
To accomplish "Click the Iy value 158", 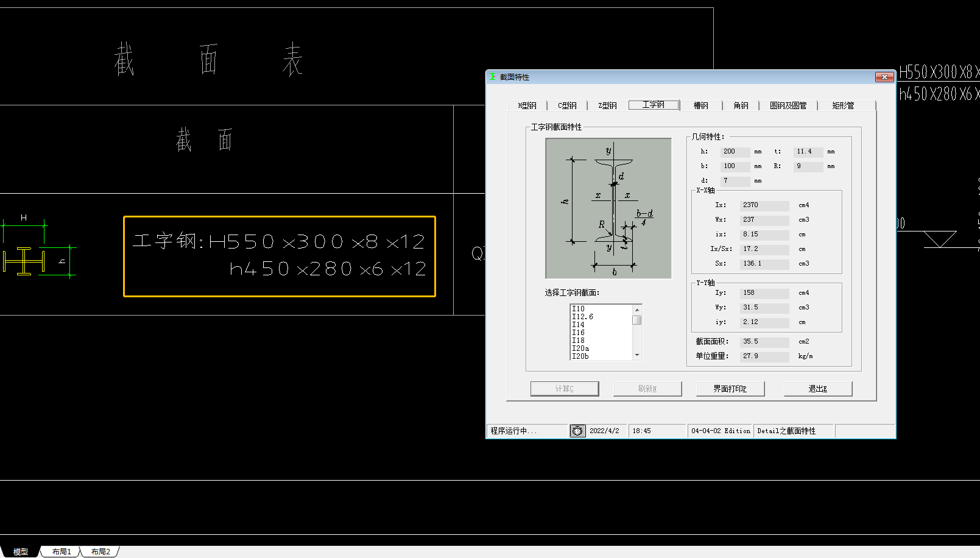I will click(x=764, y=293).
